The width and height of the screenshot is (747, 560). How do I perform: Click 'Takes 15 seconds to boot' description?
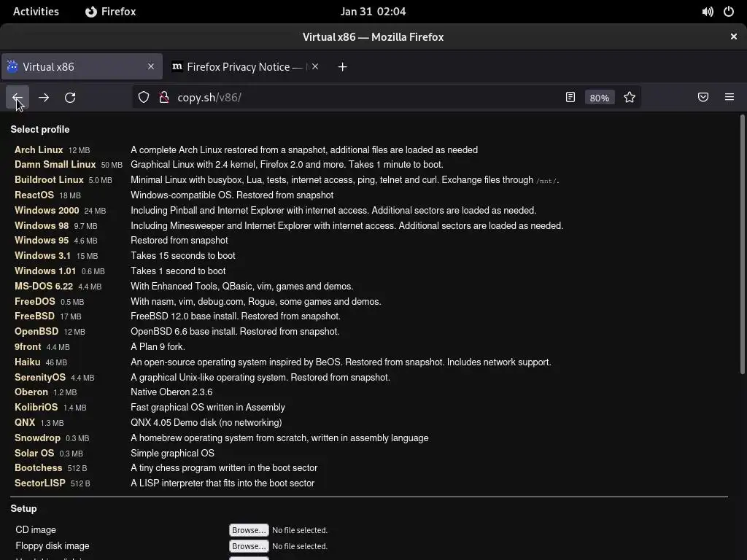click(x=183, y=255)
